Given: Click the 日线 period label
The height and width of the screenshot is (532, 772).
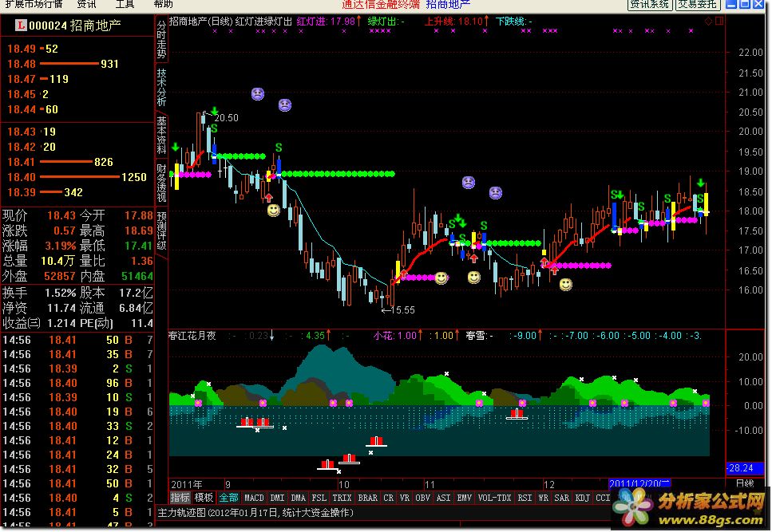Looking at the screenshot, I should [x=745, y=483].
